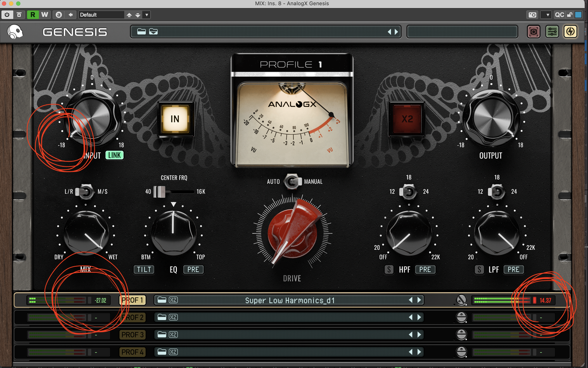Image resolution: width=588 pixels, height=368 pixels.
Task: Click the MIX dry/wet knob
Action: (x=86, y=232)
